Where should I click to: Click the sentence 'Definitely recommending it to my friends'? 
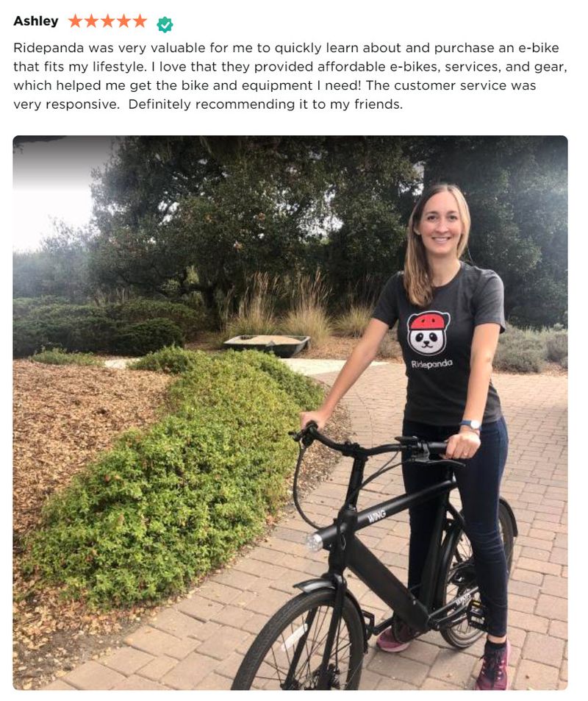(x=265, y=104)
